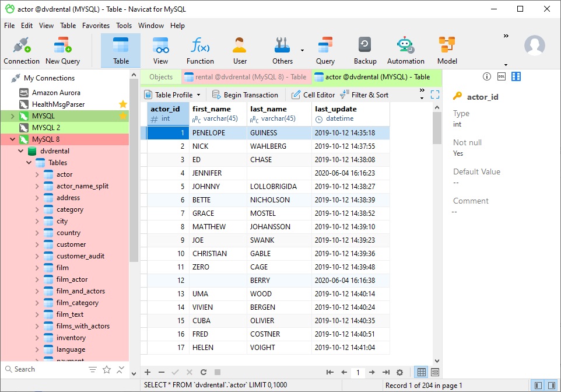This screenshot has width=561, height=392.
Task: Click the Others toolbar icon
Action: click(x=282, y=51)
